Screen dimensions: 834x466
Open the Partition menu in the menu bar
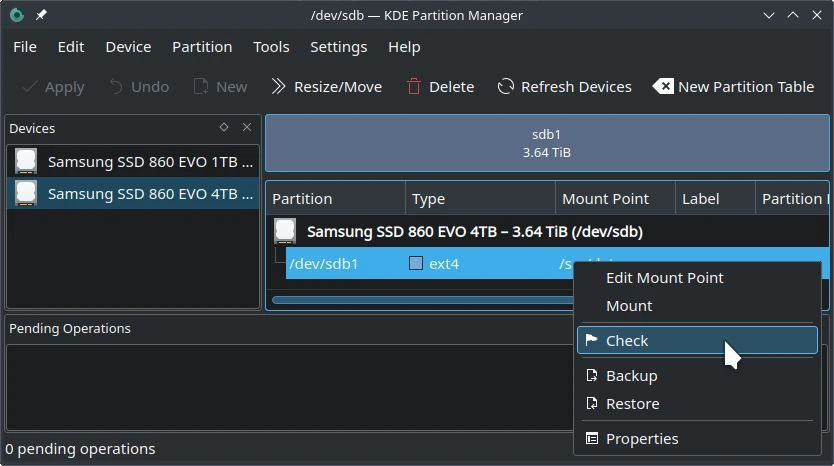click(202, 47)
